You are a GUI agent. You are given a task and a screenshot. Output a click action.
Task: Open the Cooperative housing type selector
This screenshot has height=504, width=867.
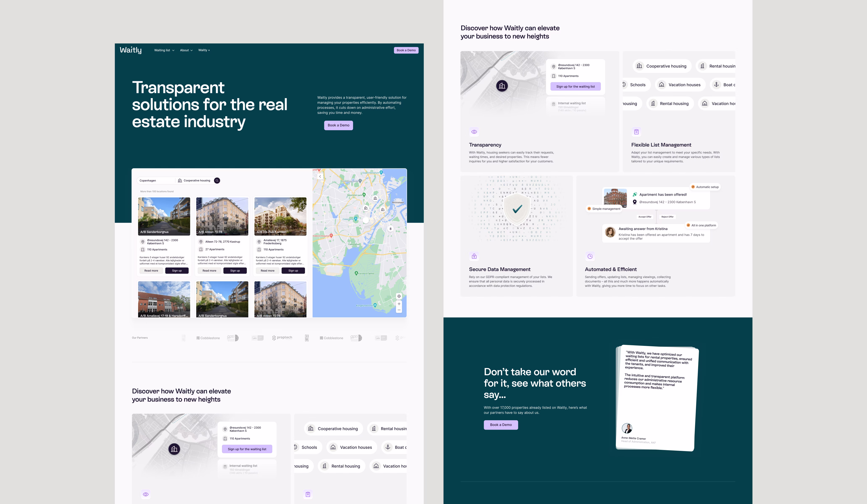click(194, 181)
